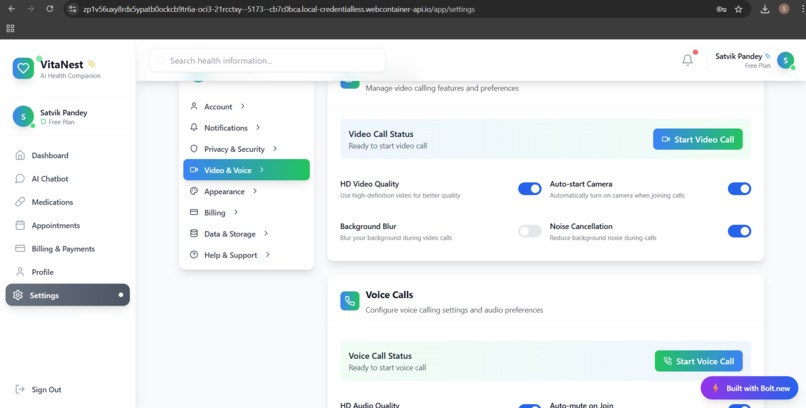806x408 pixels.
Task: Open browser password key icon
Action: point(721,9)
